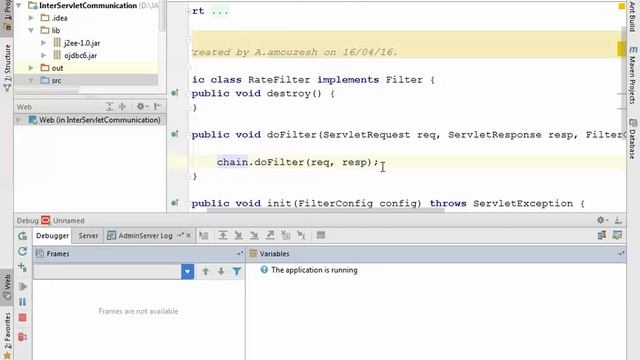Open the Structure side tool window

point(7,67)
